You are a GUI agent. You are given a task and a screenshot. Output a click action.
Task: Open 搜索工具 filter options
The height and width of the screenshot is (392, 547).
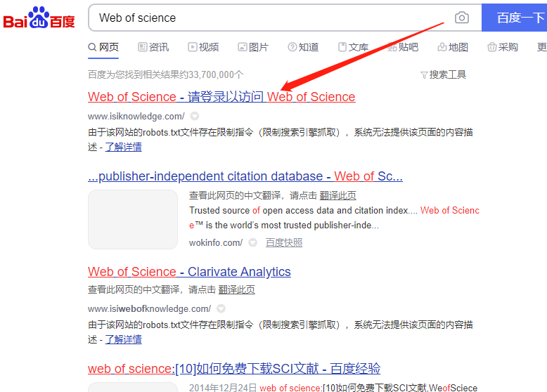pyautogui.click(x=444, y=74)
